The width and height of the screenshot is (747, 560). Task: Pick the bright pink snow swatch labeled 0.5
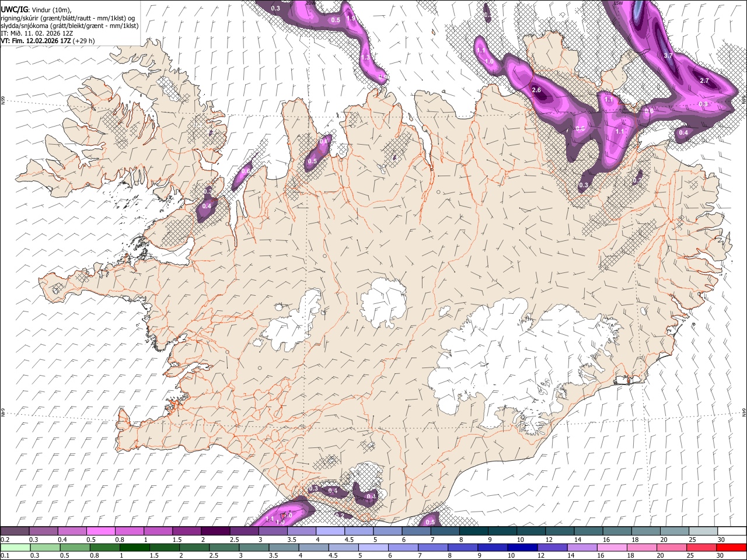click(100, 531)
